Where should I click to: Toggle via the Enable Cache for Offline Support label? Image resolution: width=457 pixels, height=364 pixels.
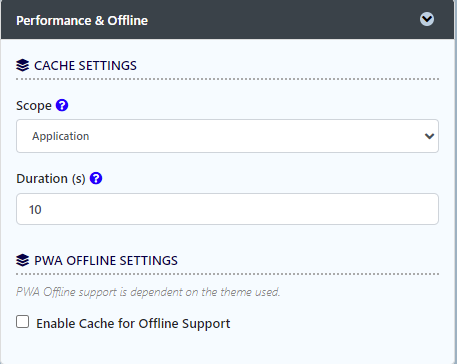(133, 324)
